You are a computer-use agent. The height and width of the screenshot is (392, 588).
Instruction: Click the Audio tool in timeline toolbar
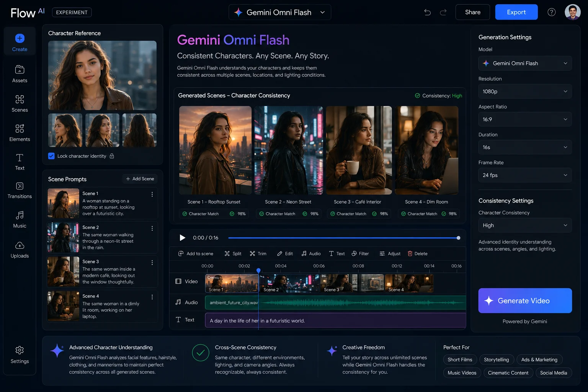(x=311, y=253)
